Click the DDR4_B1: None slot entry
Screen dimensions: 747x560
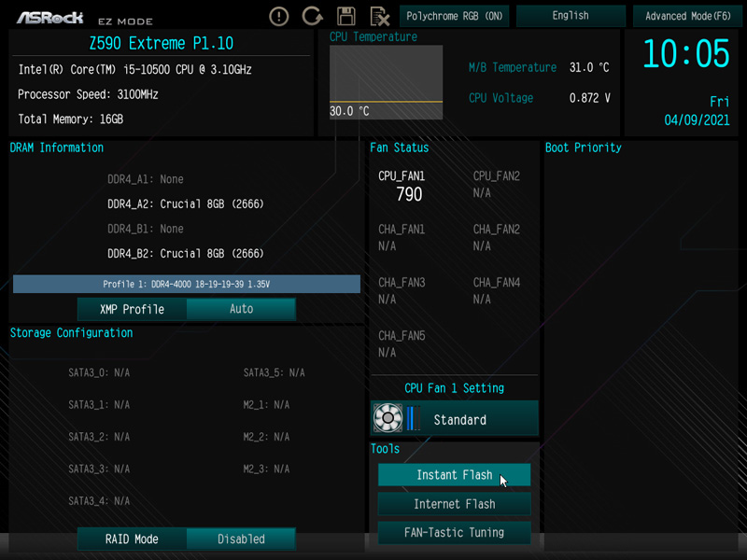146,229
